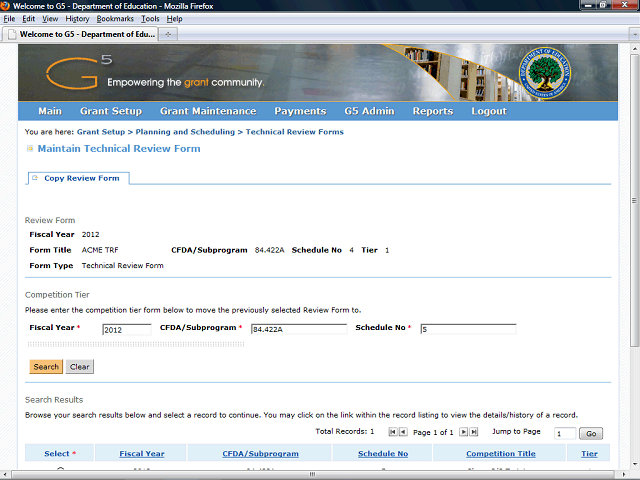Screen dimensions: 640x480
Task: Sort by Tier column header
Action: 589,453
